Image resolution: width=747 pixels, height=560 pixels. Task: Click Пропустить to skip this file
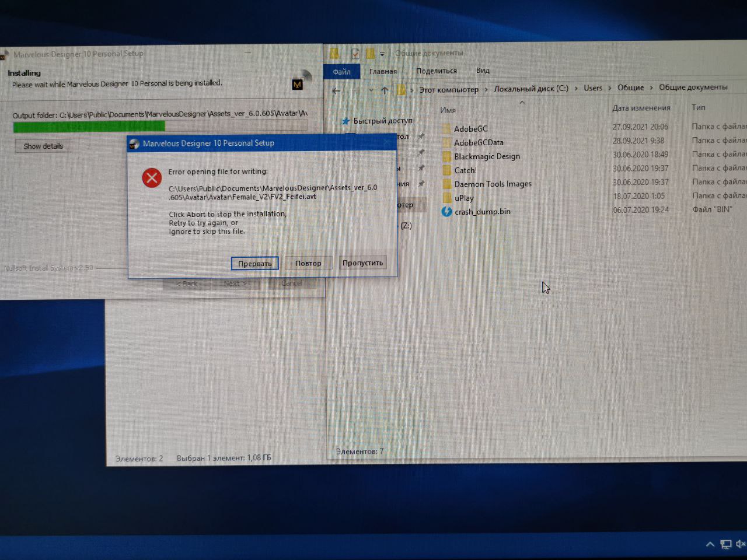tap(362, 262)
